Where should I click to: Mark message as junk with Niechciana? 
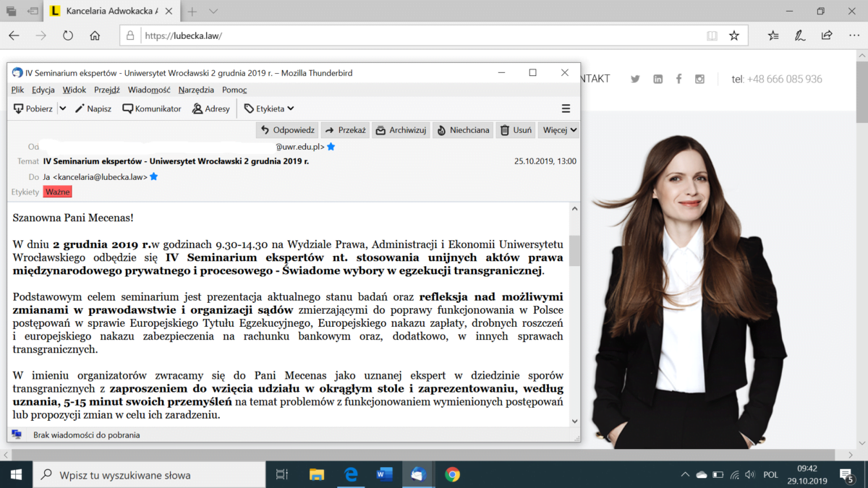pos(463,130)
